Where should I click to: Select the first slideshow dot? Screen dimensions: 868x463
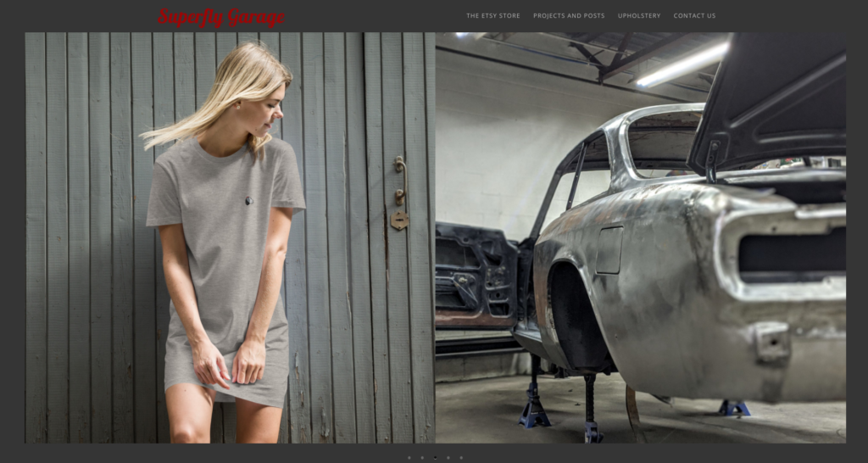[409, 457]
